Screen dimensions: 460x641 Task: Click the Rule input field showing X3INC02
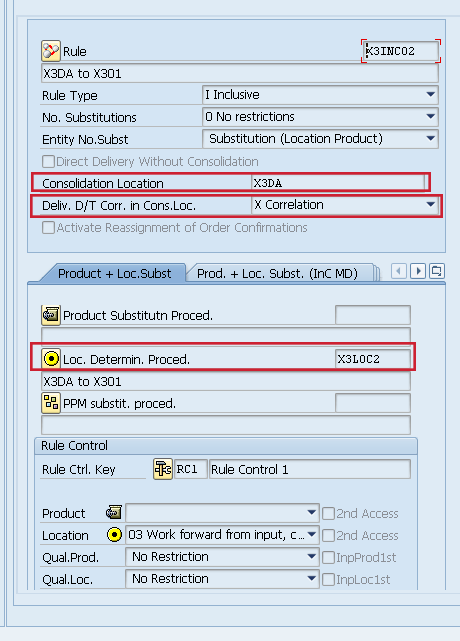401,51
